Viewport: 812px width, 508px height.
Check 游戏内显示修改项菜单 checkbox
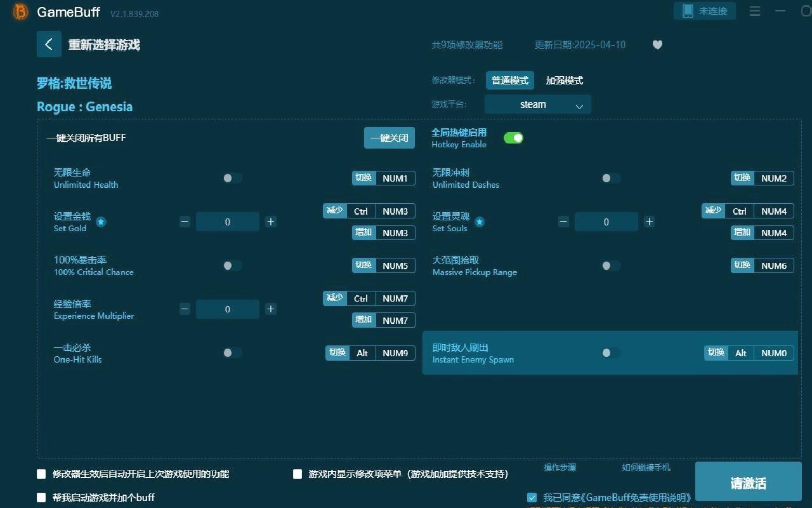tap(298, 474)
